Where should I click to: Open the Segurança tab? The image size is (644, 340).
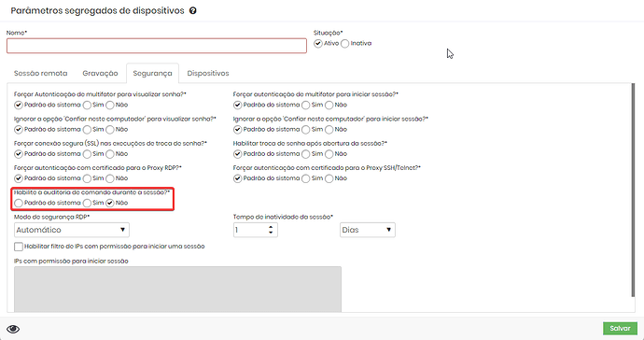152,73
